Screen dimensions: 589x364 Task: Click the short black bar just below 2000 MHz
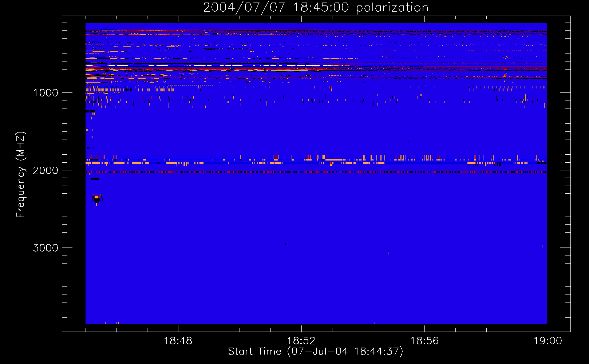(x=95, y=179)
